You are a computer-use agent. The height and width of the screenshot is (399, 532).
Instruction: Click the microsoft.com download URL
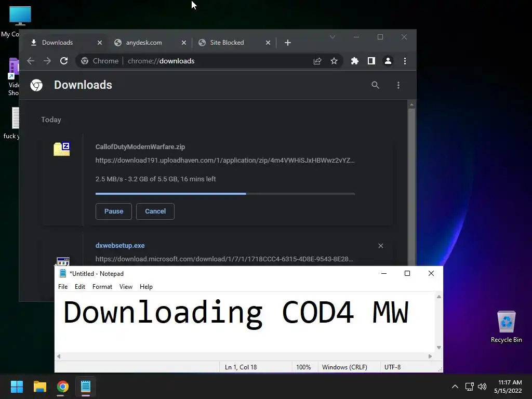click(224, 259)
